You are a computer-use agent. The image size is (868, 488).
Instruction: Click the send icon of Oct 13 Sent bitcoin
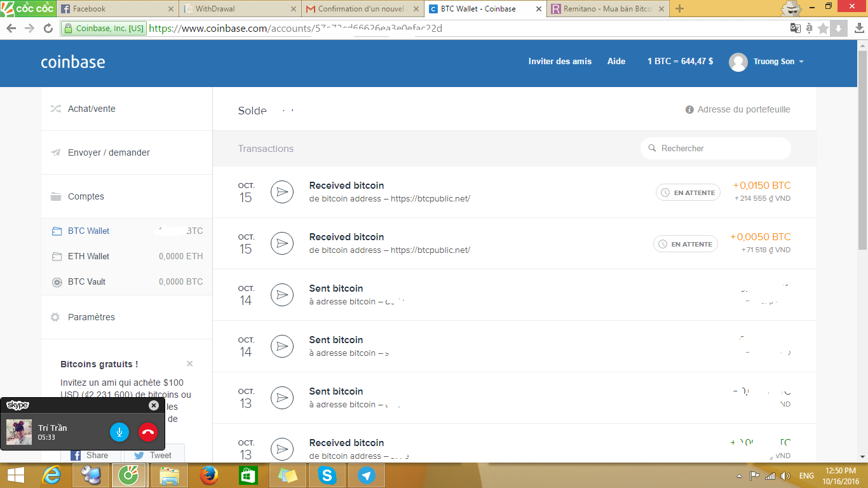[281, 398]
